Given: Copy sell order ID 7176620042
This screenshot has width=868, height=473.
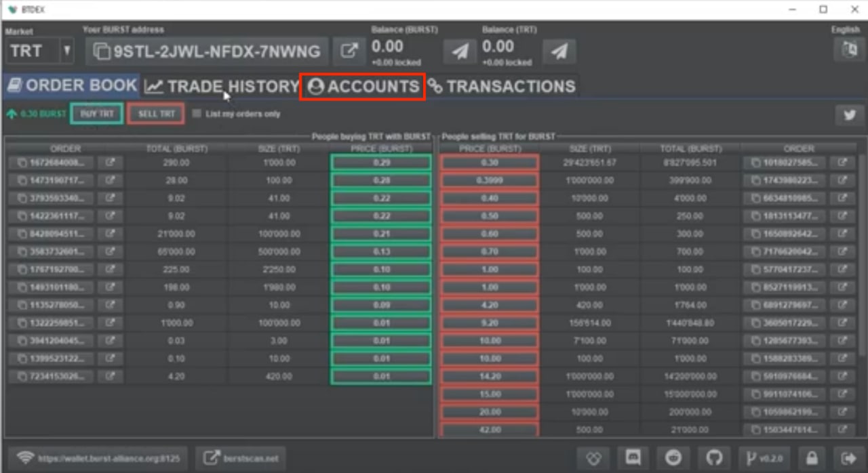Looking at the screenshot, I should 785,252.
